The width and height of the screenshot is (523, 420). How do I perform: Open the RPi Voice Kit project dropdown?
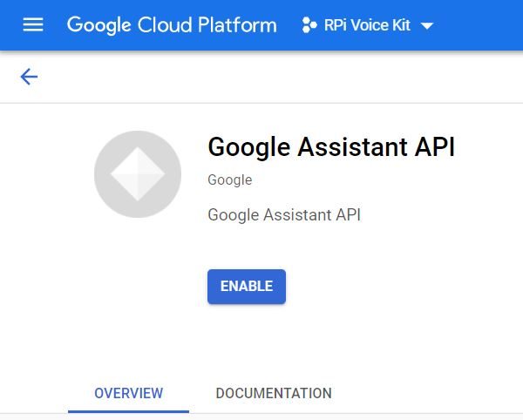(367, 25)
